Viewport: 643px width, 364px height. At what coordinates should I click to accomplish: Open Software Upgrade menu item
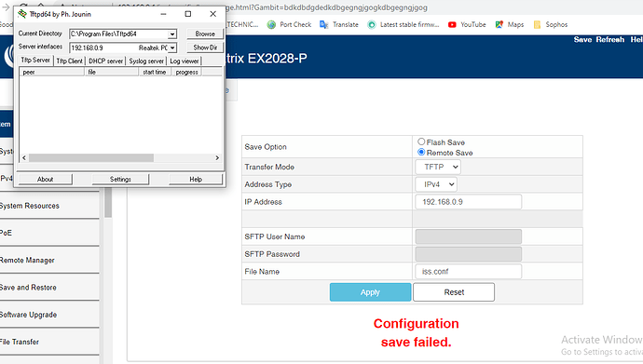49,315
